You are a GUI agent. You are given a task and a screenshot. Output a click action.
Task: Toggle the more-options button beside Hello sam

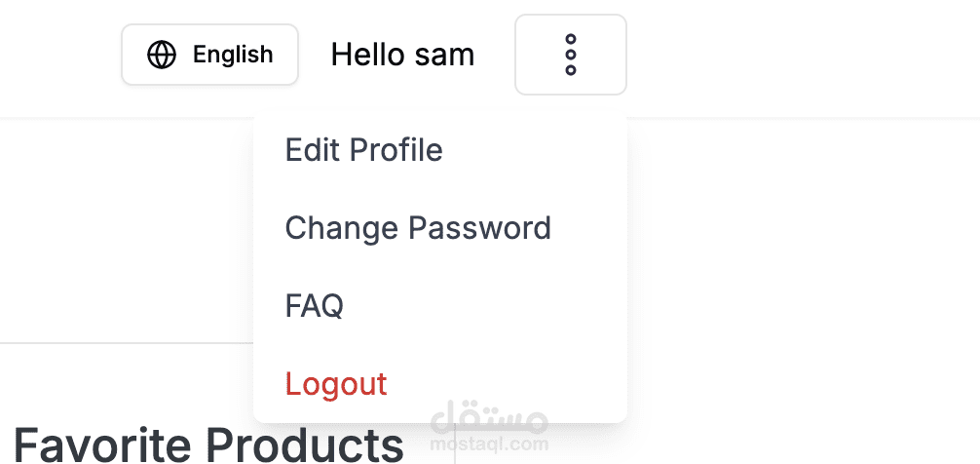(571, 55)
